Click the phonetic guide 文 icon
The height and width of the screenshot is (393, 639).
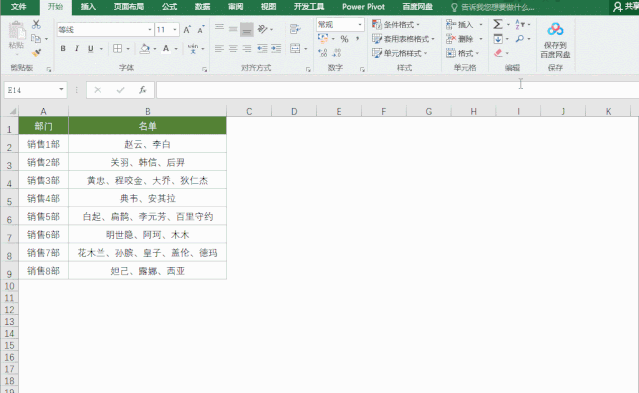[193, 49]
